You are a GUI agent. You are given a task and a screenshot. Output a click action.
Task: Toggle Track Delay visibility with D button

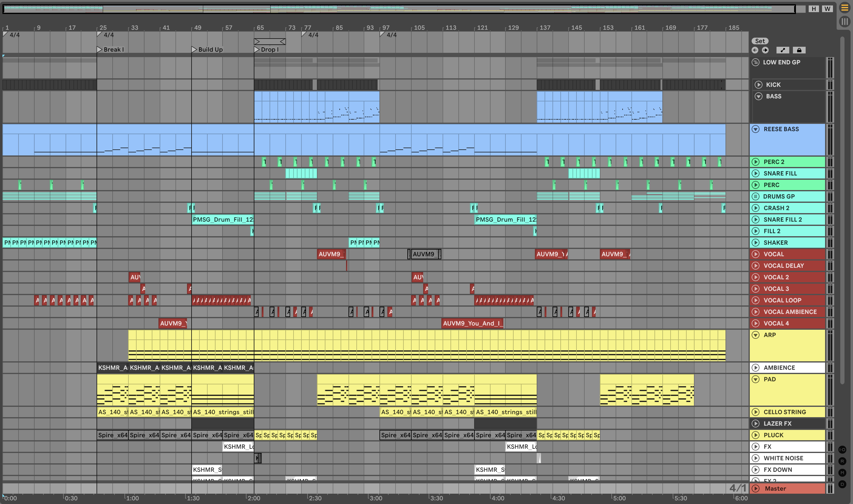pyautogui.click(x=842, y=484)
